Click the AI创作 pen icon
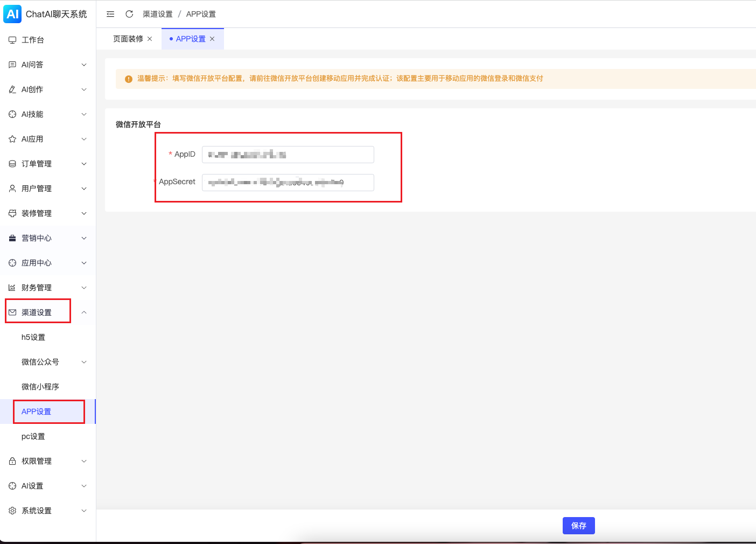756x544 pixels. tap(12, 89)
